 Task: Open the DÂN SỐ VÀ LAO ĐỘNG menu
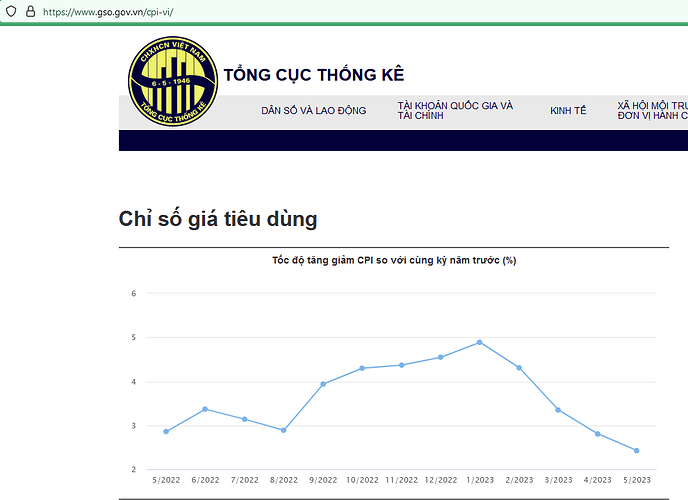point(314,111)
